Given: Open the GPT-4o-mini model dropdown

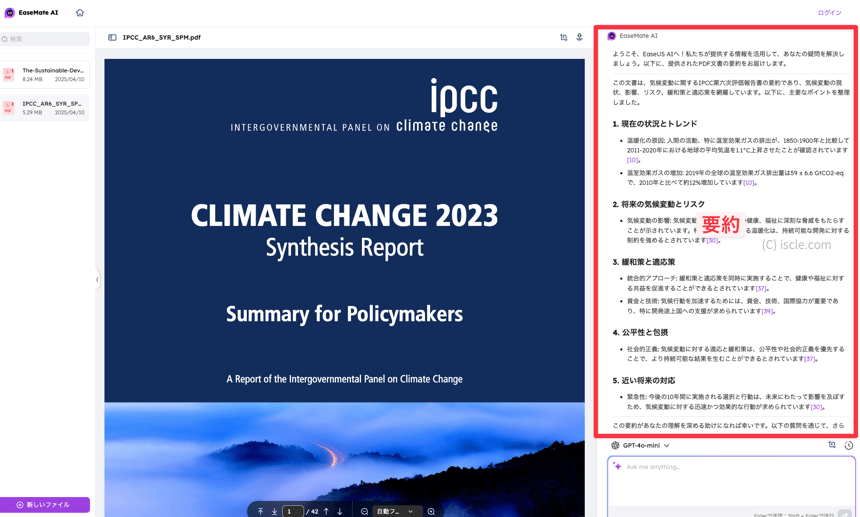Looking at the screenshot, I should (641, 445).
